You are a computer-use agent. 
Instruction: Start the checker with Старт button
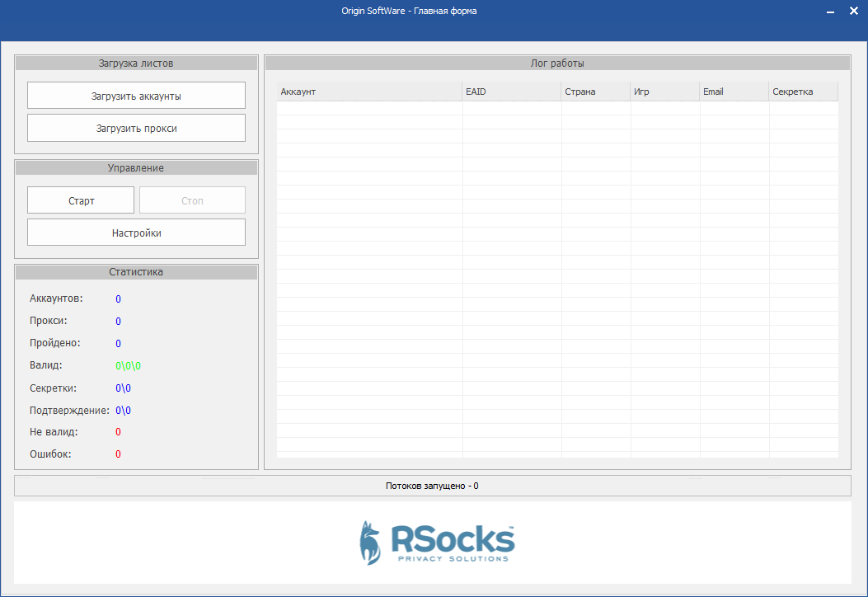pyautogui.click(x=81, y=200)
